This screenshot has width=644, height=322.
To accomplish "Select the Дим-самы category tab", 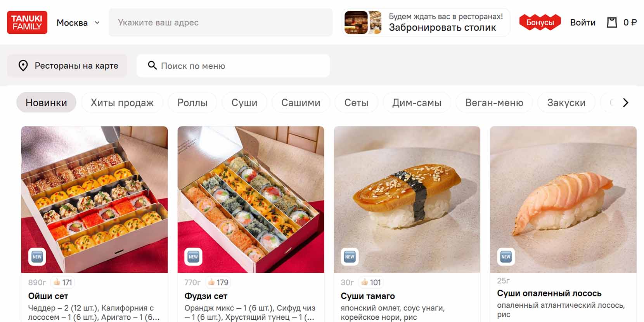I will [417, 102].
